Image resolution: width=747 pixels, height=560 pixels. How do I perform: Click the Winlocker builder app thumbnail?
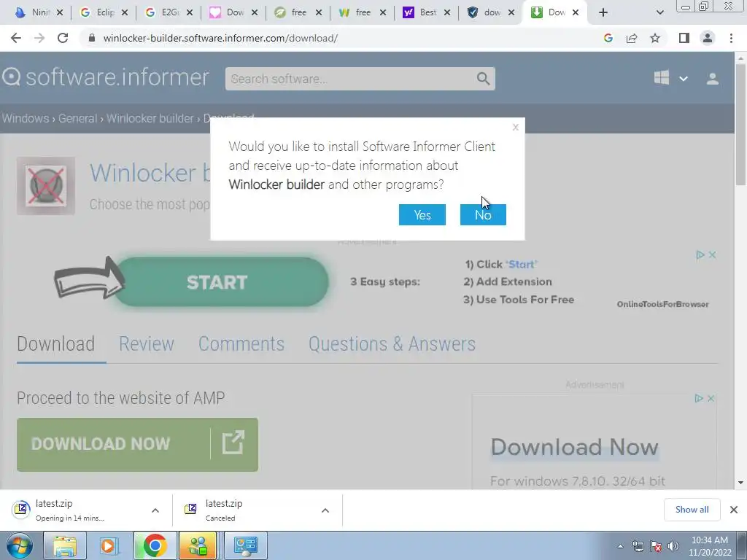46,186
